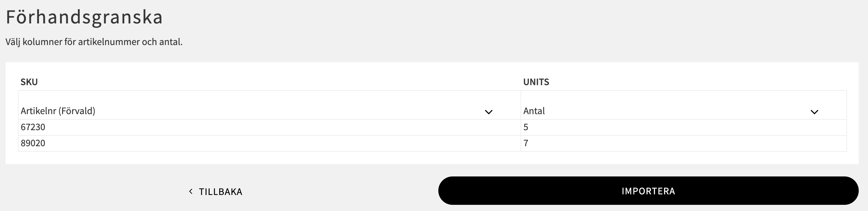868x211 pixels.
Task: Select the cell with article number 67230
Action: click(x=33, y=127)
